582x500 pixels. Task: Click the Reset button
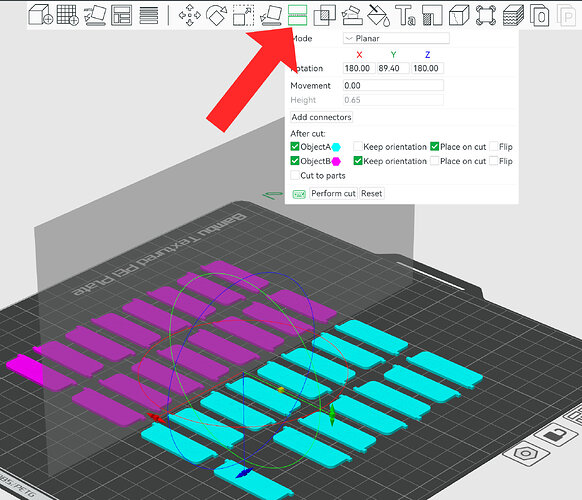coord(372,193)
